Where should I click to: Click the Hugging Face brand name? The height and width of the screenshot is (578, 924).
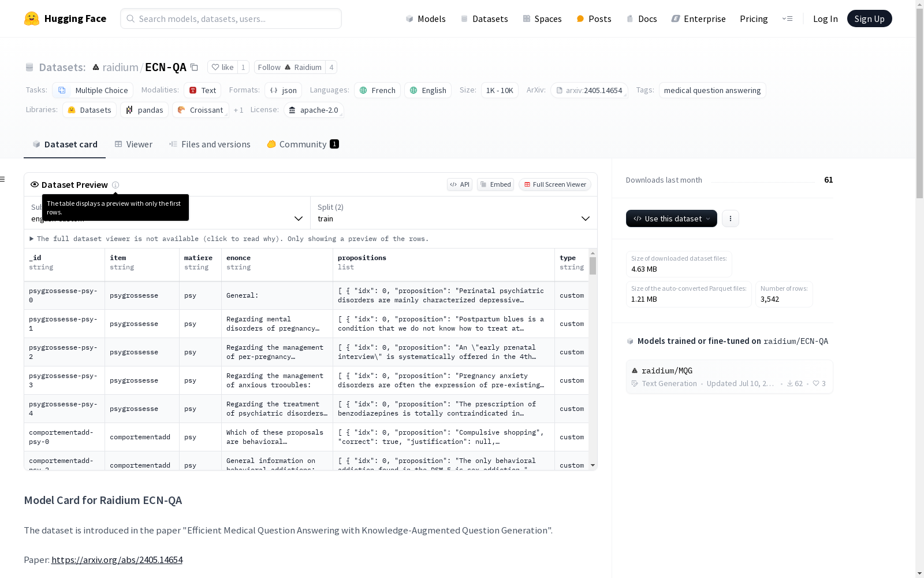[x=75, y=18]
